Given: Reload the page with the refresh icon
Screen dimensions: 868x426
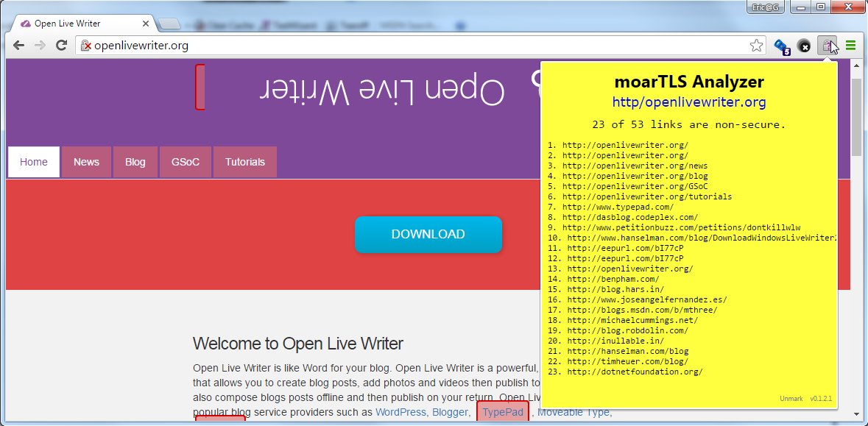Looking at the screenshot, I should tap(61, 46).
